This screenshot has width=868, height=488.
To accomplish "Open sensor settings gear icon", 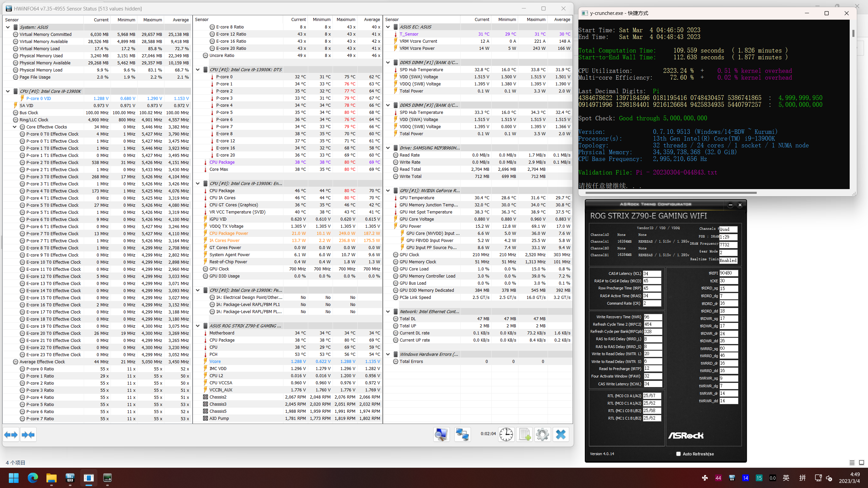I will pos(542,434).
